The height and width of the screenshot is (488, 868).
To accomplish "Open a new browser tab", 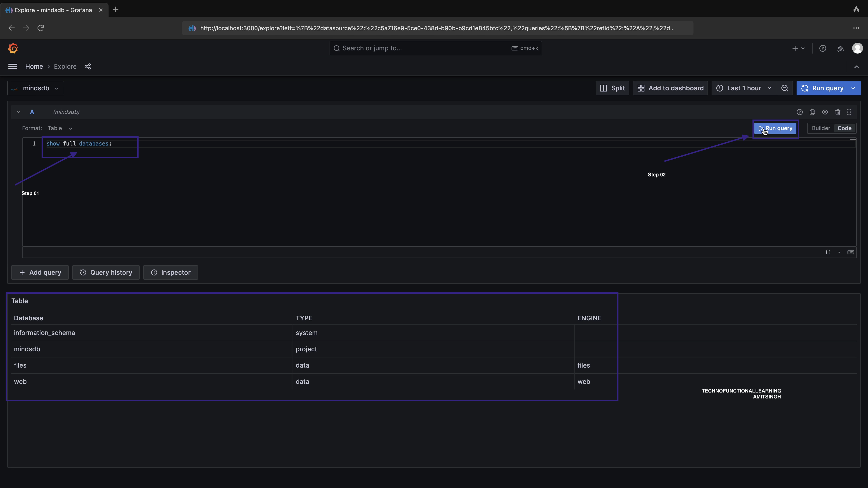I will click(x=116, y=9).
